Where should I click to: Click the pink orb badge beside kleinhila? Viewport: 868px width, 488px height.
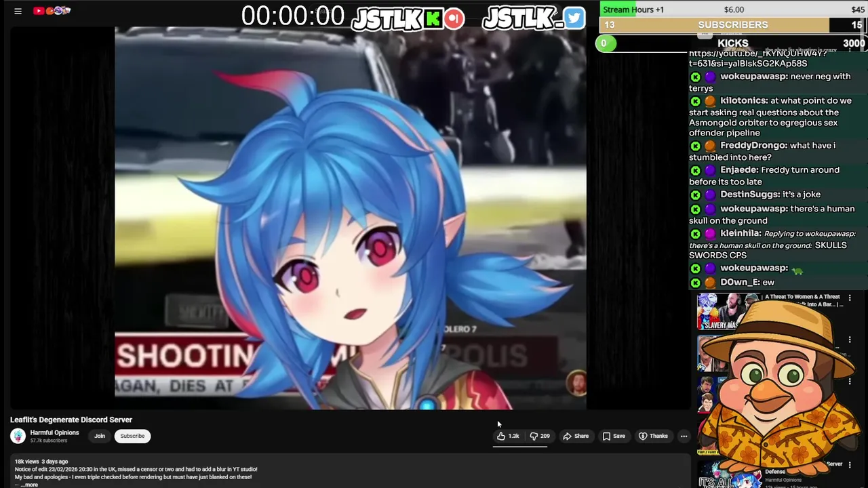coord(709,234)
